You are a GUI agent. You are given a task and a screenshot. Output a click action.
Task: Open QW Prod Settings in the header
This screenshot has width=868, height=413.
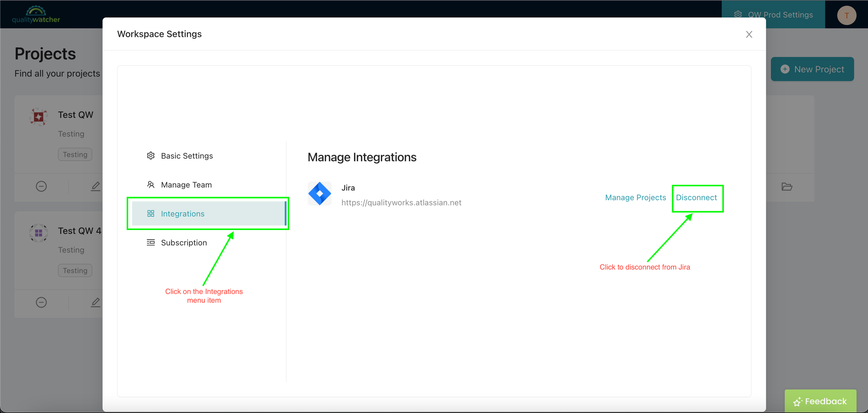coord(774,14)
